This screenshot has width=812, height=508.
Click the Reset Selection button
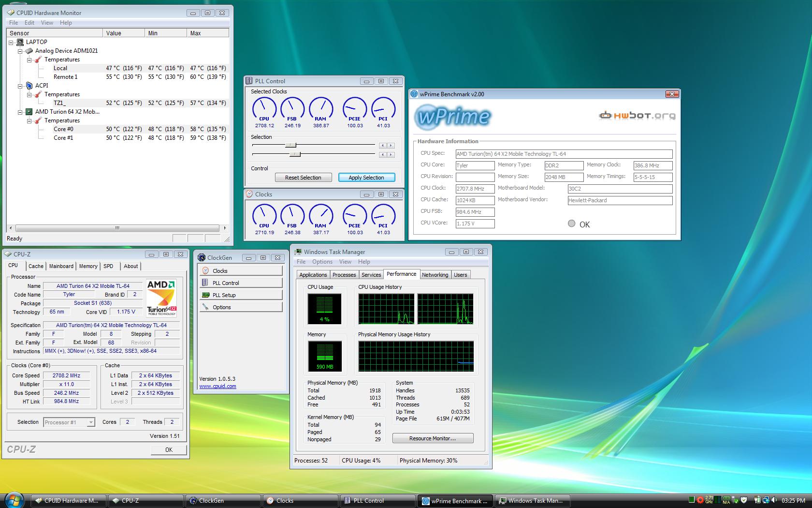(x=303, y=178)
